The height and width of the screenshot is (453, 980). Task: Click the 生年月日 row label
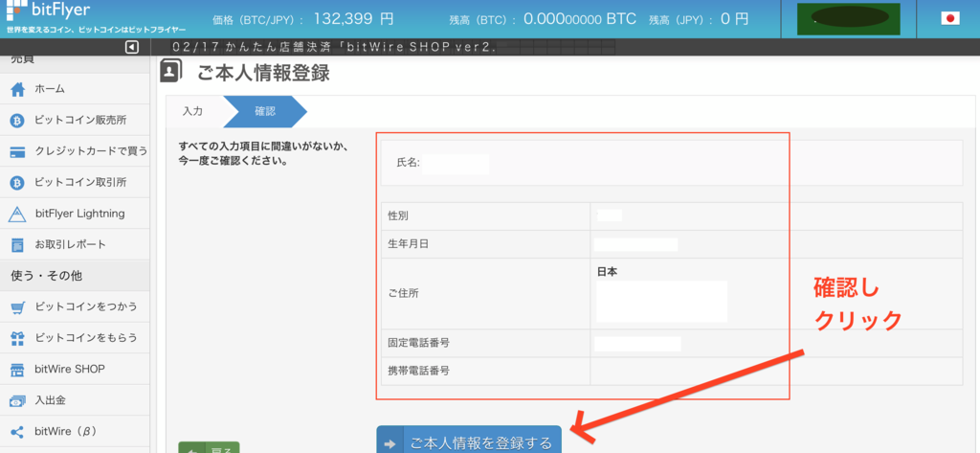pyautogui.click(x=408, y=244)
